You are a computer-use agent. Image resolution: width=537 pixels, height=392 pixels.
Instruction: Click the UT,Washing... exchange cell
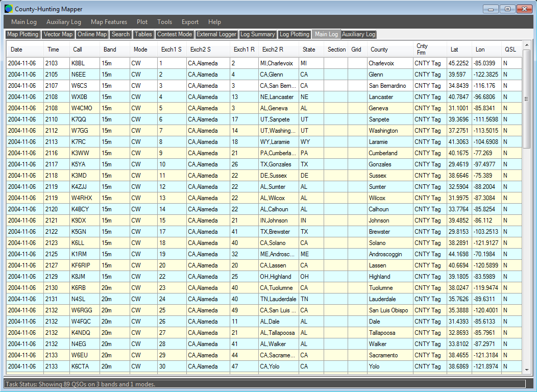(278, 131)
